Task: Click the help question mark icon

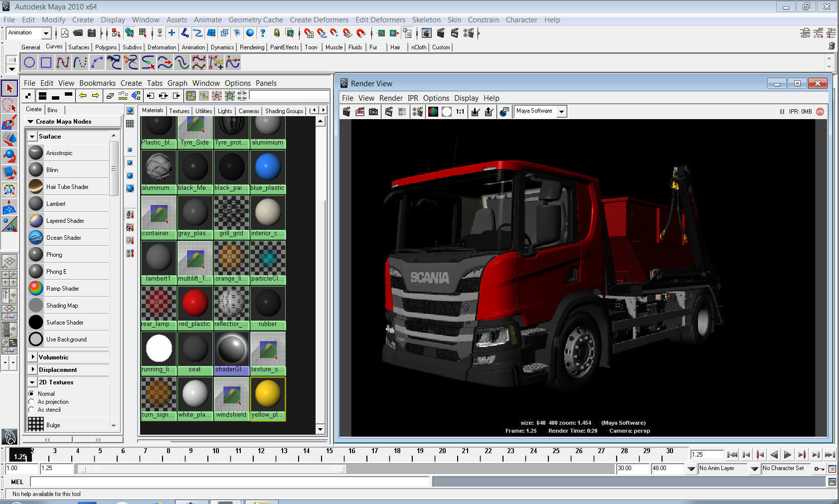Action: 263,33
